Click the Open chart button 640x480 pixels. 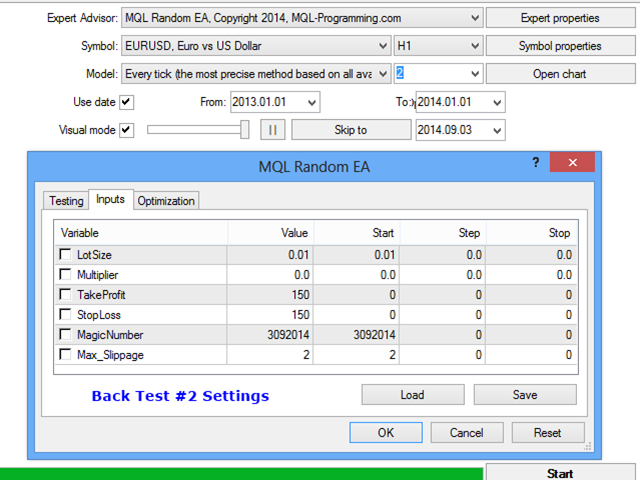pos(560,74)
